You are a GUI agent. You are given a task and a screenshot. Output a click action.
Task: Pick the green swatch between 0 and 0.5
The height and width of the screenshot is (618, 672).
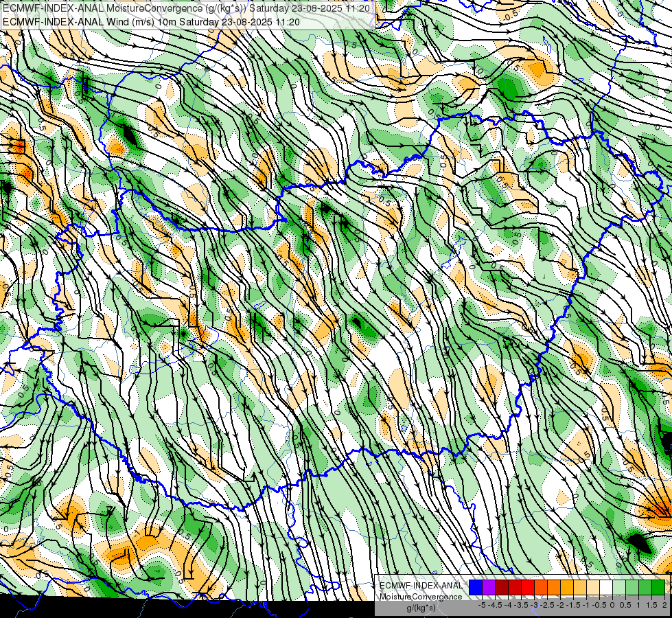tap(619, 587)
